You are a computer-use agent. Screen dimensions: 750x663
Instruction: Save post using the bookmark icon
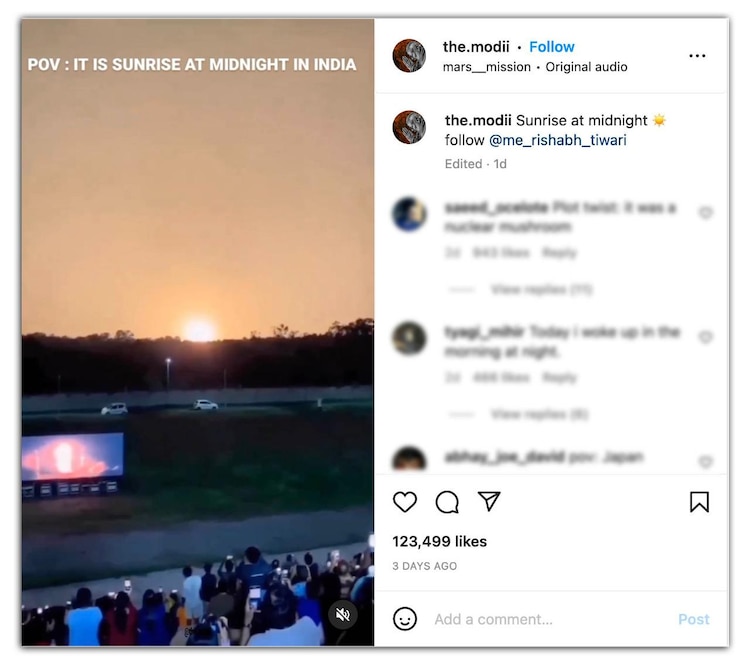(x=699, y=502)
